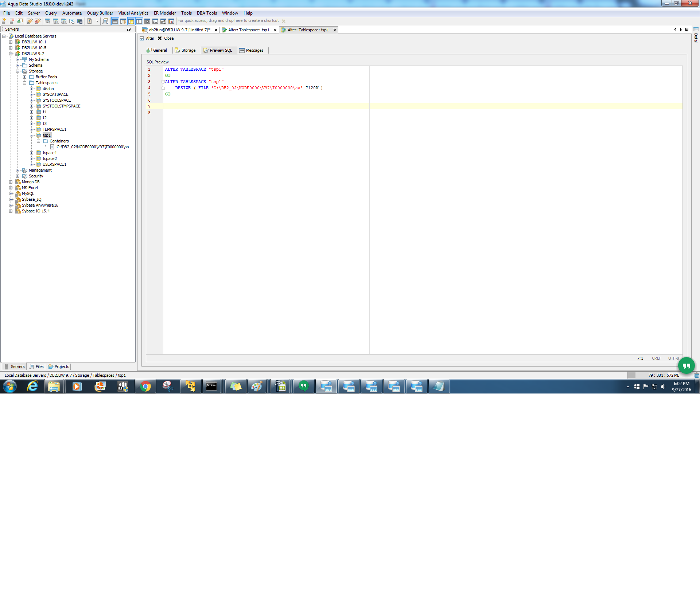
Task: Collapse the DB2LUW 9.7 server node
Action: coord(11,54)
